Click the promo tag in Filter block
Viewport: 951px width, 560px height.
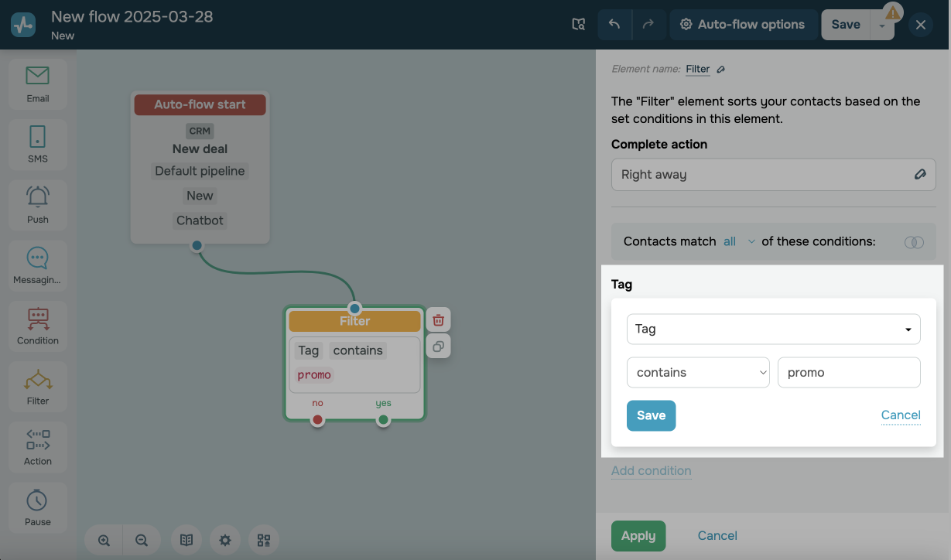point(314,375)
